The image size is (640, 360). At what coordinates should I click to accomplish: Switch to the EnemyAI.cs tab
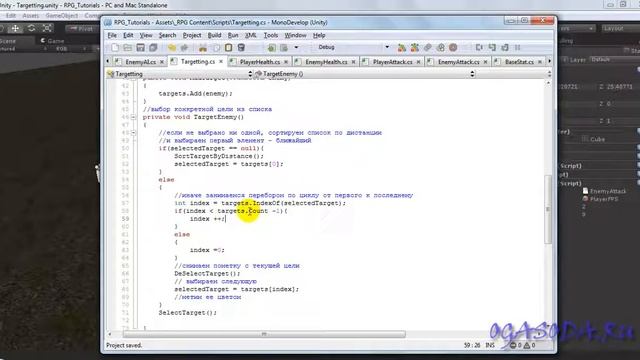pyautogui.click(x=139, y=62)
